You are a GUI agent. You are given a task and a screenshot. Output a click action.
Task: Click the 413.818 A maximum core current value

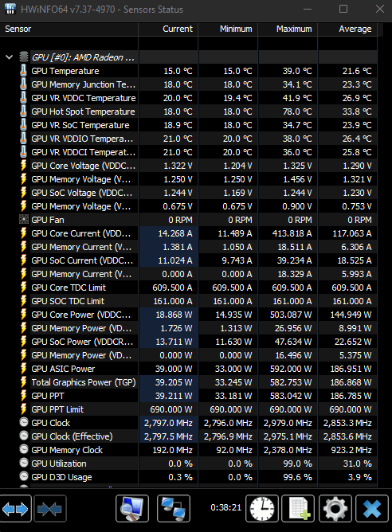pos(292,233)
